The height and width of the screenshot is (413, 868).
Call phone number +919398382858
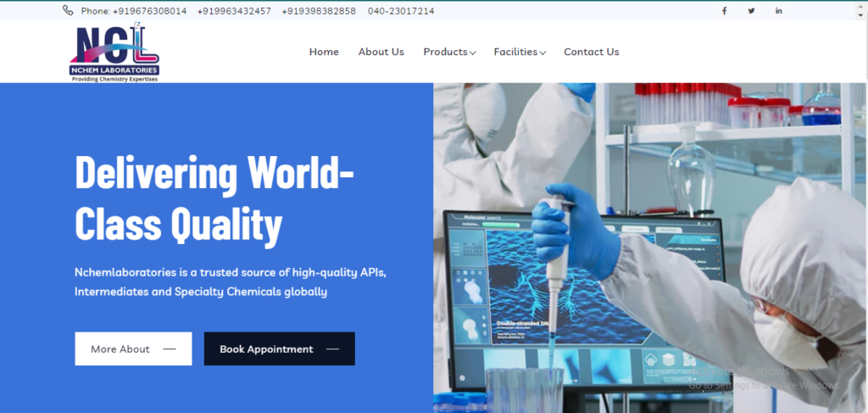click(319, 11)
